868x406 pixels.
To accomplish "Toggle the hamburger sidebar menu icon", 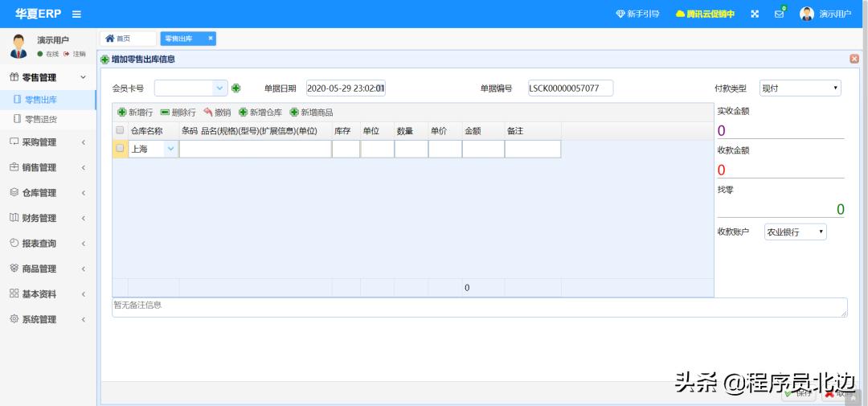I will coord(76,14).
